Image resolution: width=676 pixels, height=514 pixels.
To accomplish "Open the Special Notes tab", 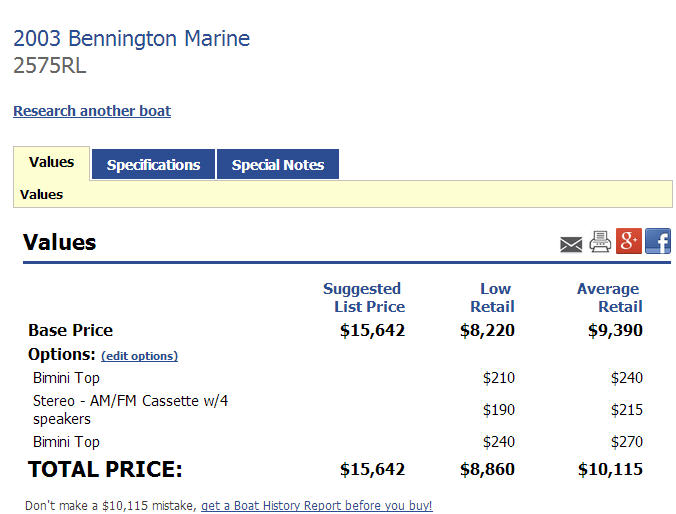I will (278, 165).
